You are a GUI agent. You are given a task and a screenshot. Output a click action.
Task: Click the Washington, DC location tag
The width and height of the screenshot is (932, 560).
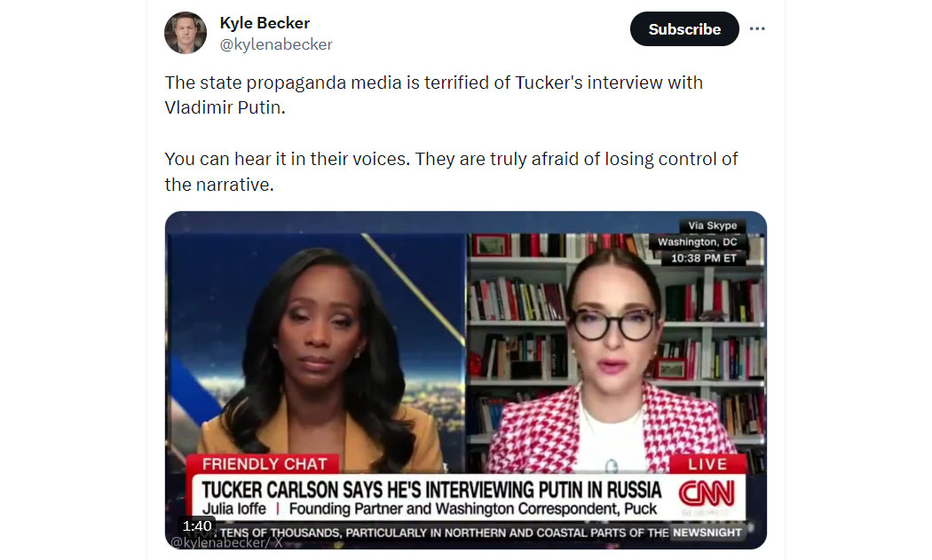click(697, 242)
